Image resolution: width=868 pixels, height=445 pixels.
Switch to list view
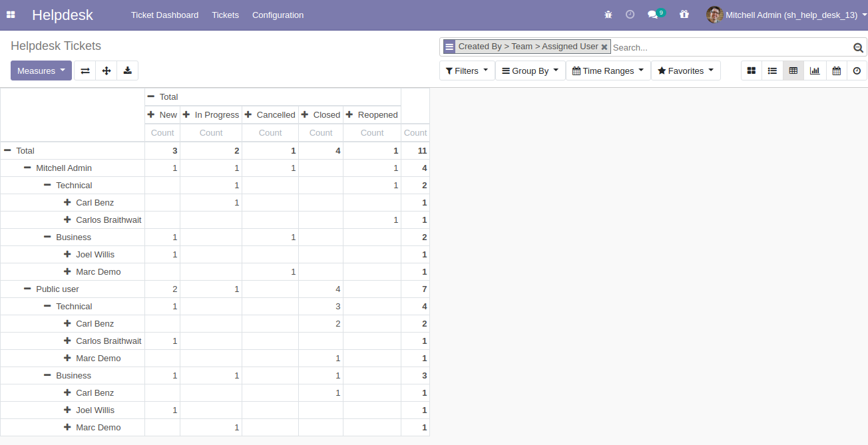click(x=773, y=71)
